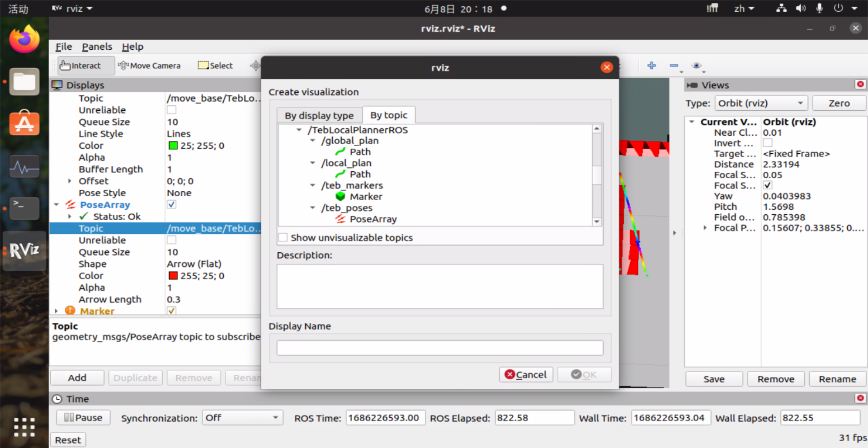Toggle the PoseArray display checkbox
Image resolution: width=868 pixels, height=448 pixels.
tap(171, 204)
